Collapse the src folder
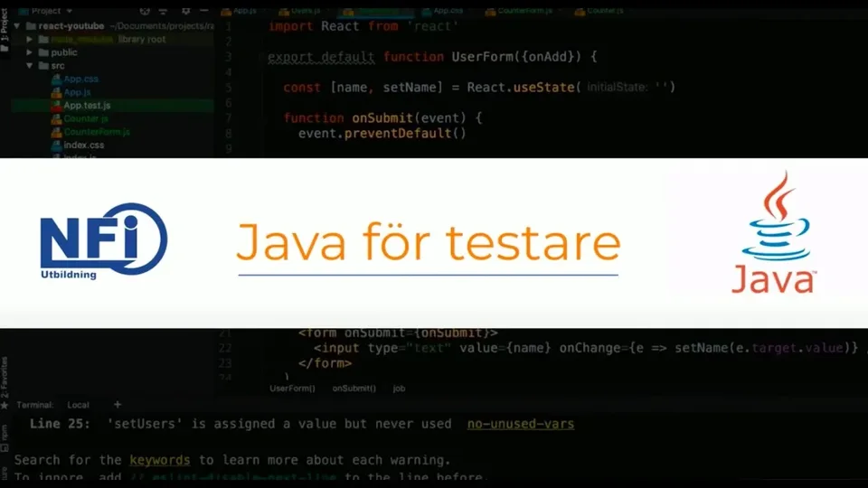868x488 pixels. (29, 66)
